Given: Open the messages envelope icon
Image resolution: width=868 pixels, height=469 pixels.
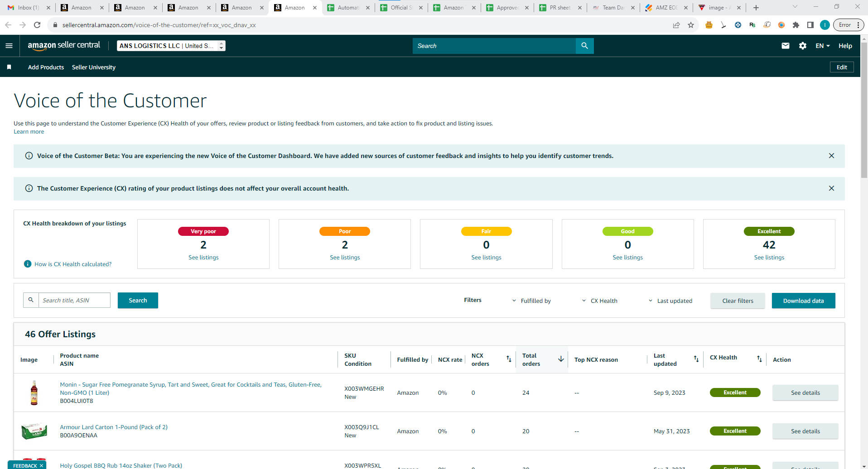Looking at the screenshot, I should tap(786, 46).
